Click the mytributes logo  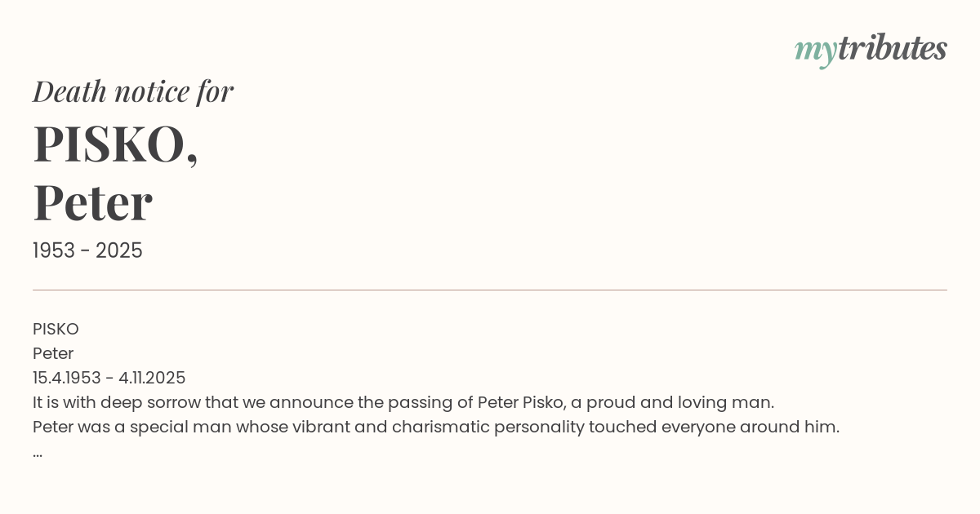click(871, 49)
